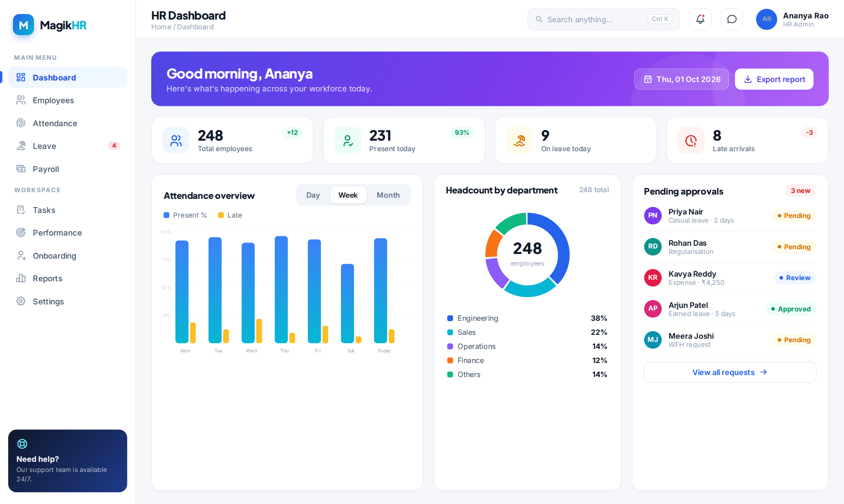This screenshot has height=504, width=844.
Task: Click the calendar icon in date chip
Action: click(648, 79)
